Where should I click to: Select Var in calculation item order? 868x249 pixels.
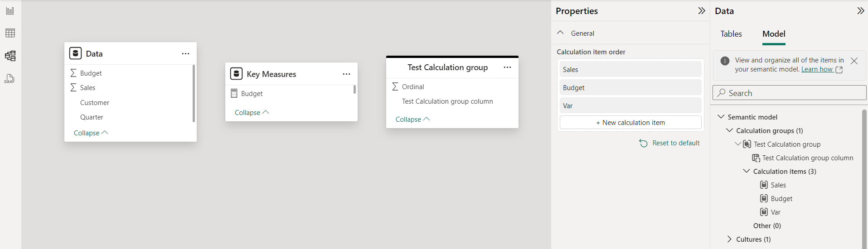point(630,105)
